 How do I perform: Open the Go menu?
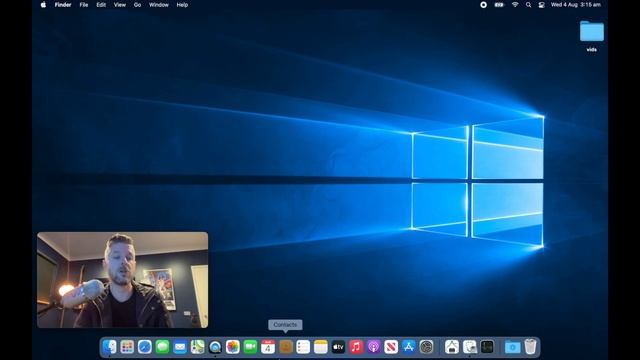pyautogui.click(x=138, y=5)
